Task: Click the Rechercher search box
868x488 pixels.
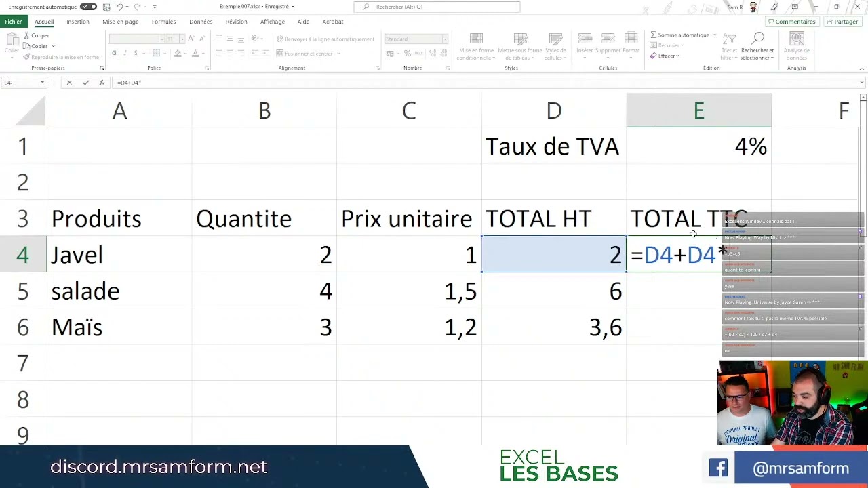Action: coord(437,7)
